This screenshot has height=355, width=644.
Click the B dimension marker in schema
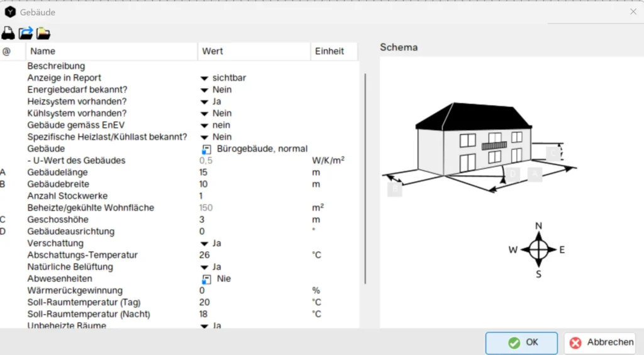(394, 188)
